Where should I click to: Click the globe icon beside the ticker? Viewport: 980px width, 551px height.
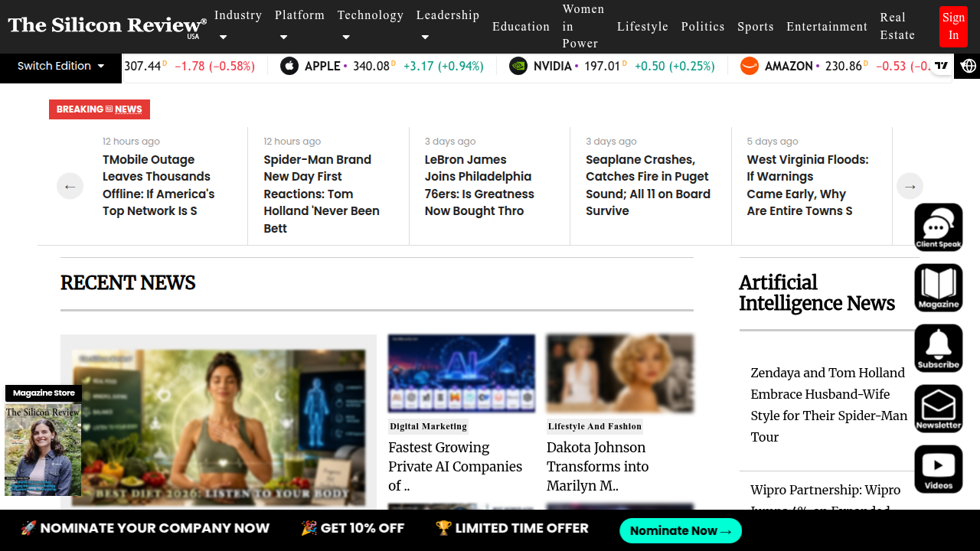pyautogui.click(x=969, y=66)
